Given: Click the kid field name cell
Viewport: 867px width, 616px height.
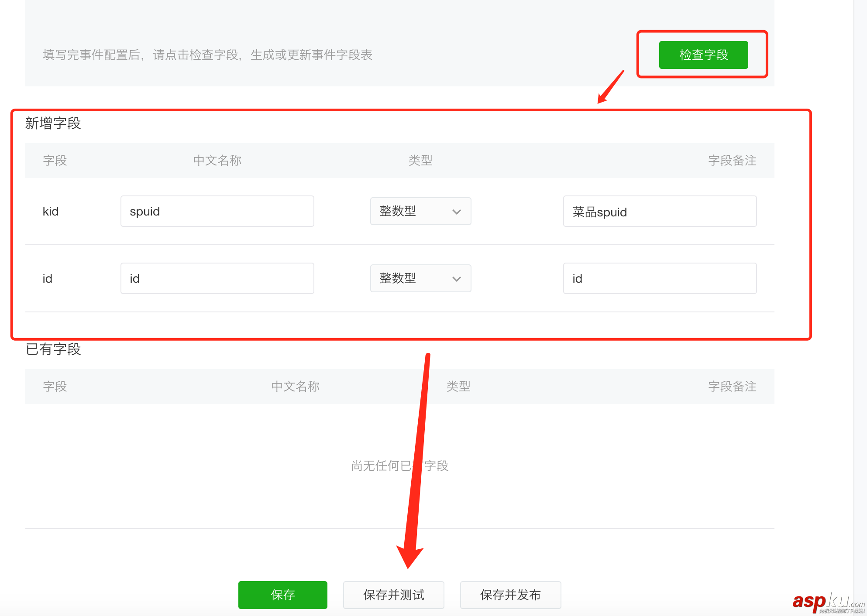Looking at the screenshot, I should tap(51, 212).
